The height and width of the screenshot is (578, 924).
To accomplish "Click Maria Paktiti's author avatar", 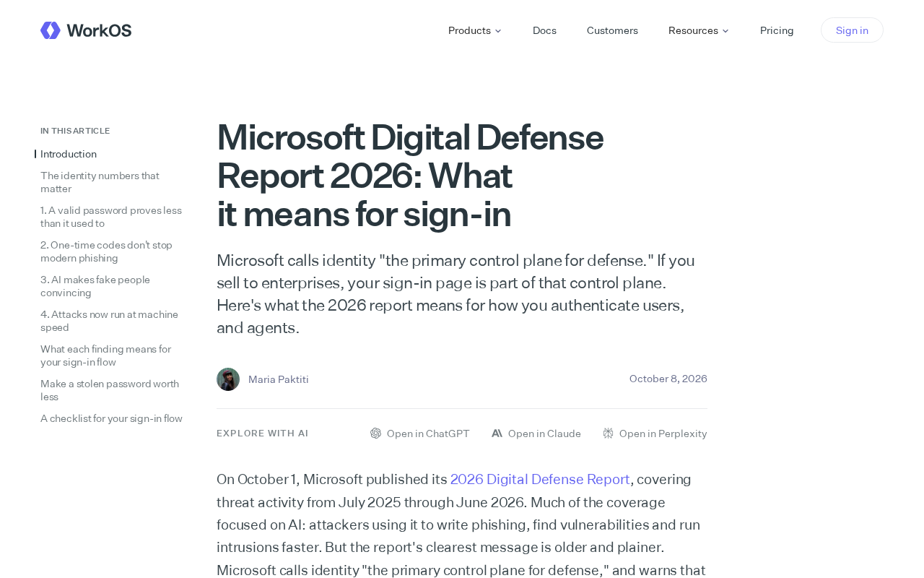I will click(x=228, y=379).
